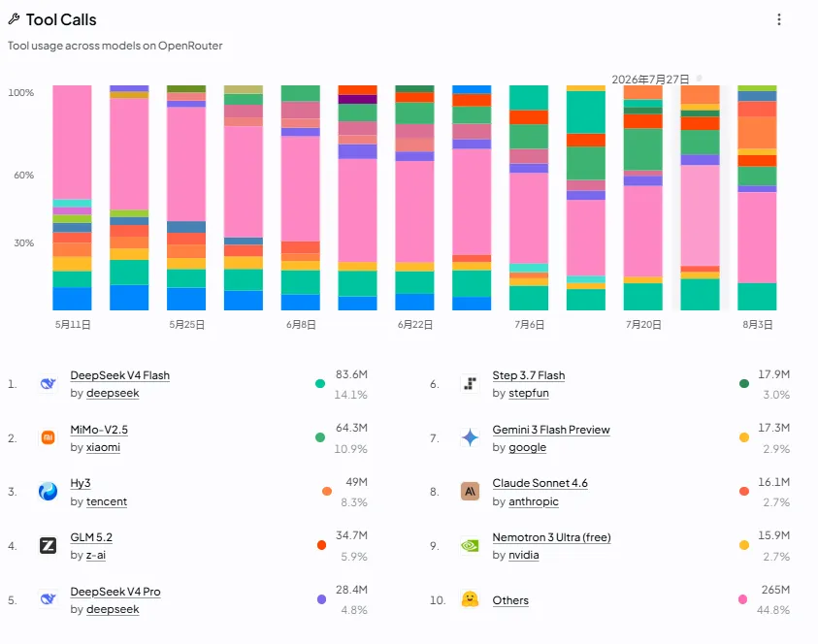The height and width of the screenshot is (644, 818).
Task: Click the orange color dot for Hy3
Action: pos(327,491)
